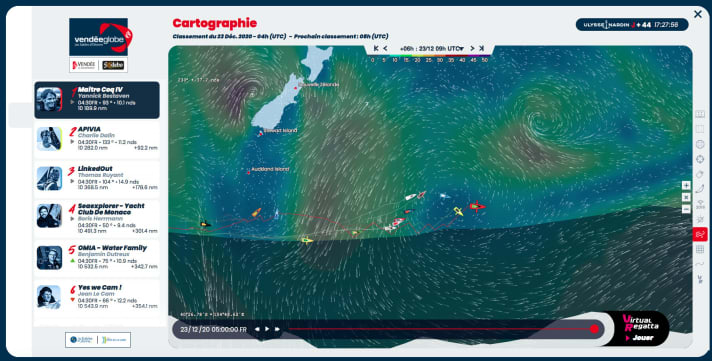Click Charlie Dalin's APIVIA thumbnail

49,139
